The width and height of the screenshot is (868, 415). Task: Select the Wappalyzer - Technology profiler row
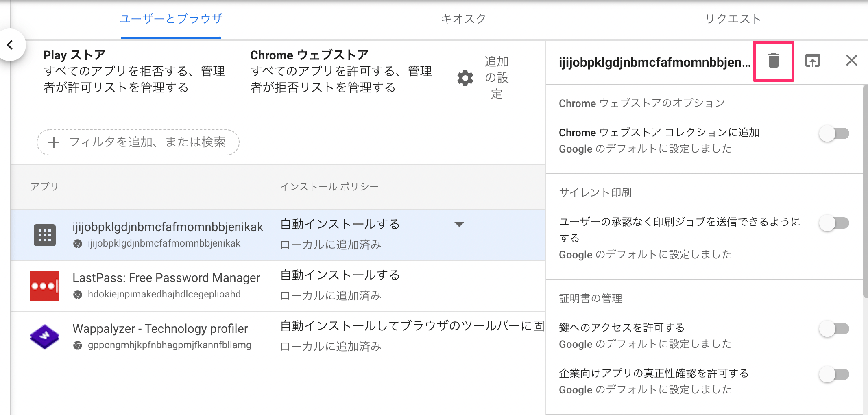[278, 337]
